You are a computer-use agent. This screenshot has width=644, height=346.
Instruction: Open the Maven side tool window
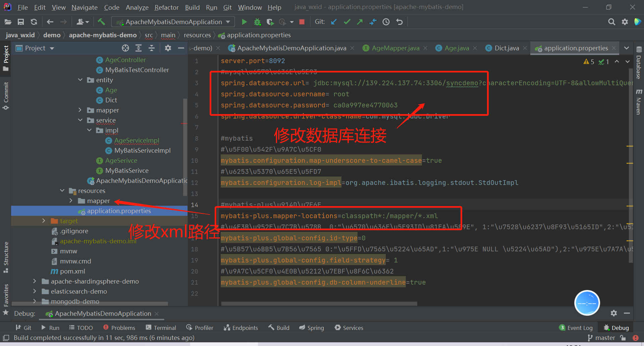(639, 102)
